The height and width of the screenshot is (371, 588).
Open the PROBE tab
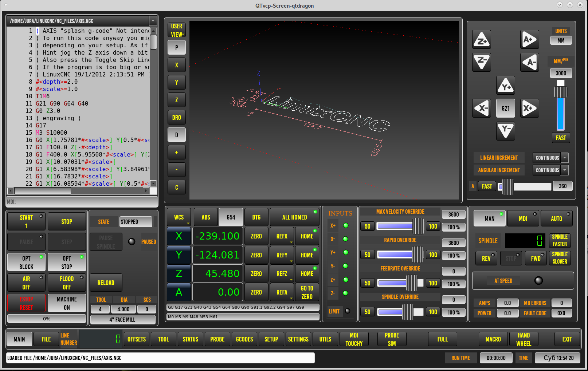217,339
